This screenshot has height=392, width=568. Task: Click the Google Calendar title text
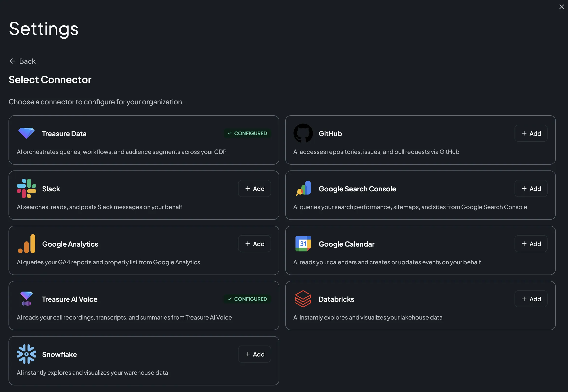point(346,244)
